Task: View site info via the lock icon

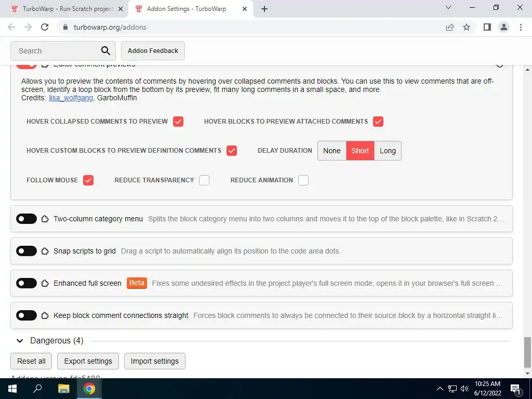Action: [65, 27]
